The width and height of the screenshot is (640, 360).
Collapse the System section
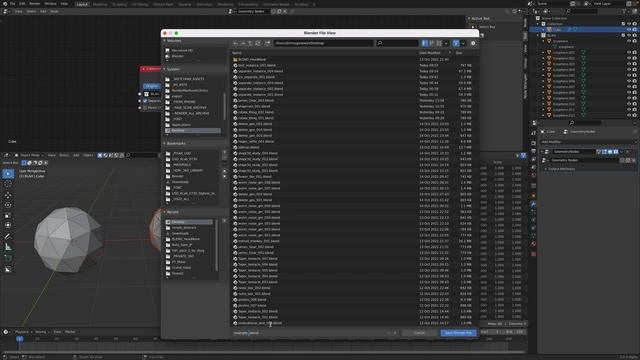tap(164, 69)
